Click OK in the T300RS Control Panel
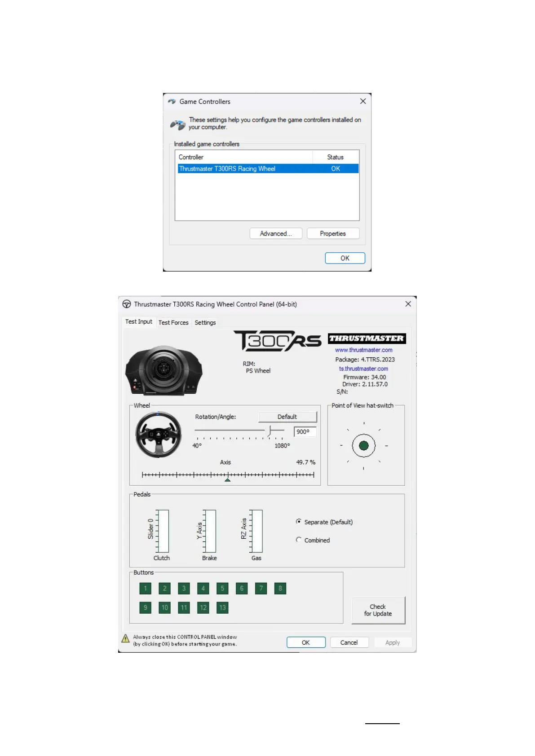 (306, 642)
